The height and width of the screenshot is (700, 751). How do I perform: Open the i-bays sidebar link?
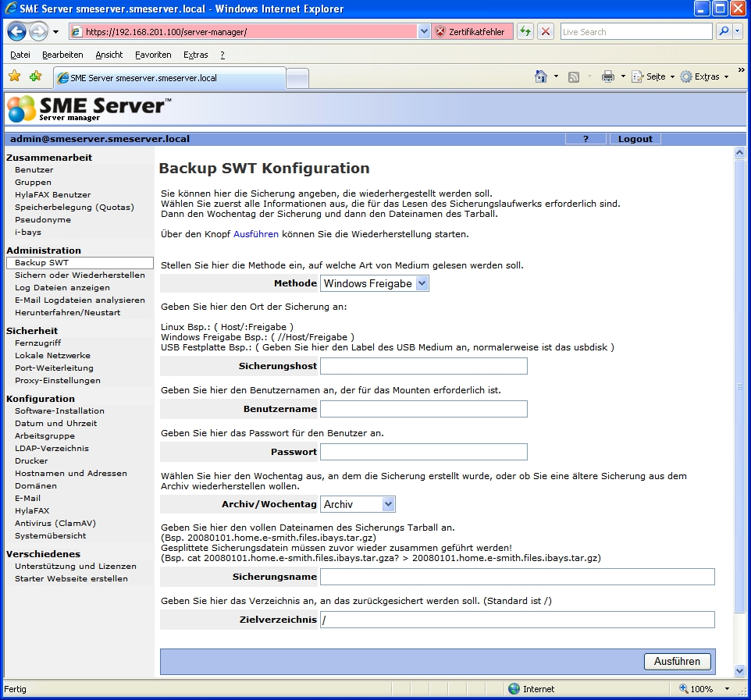click(28, 233)
